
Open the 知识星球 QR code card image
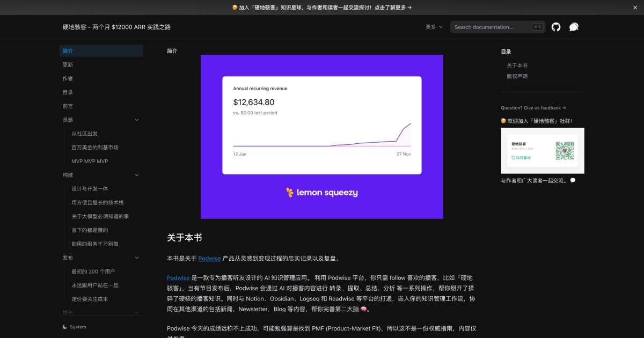click(x=543, y=151)
